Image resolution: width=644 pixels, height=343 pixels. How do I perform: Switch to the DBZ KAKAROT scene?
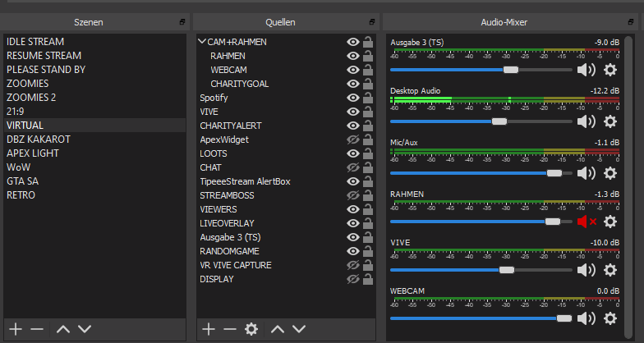coord(39,139)
